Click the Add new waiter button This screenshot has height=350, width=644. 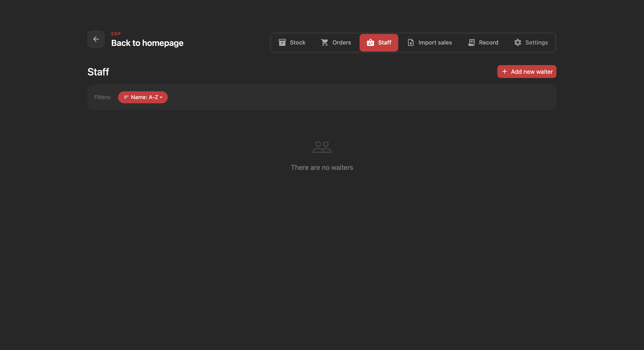click(527, 72)
